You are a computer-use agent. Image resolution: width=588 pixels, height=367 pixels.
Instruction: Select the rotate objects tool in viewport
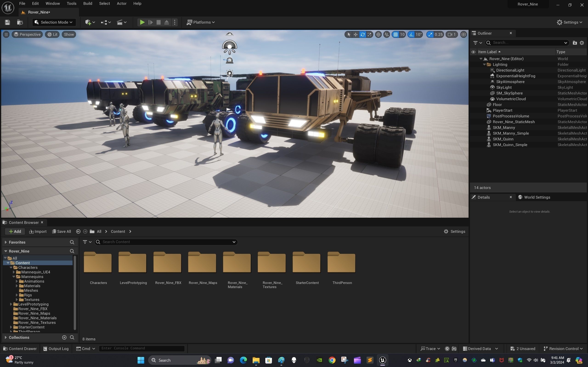[362, 34]
